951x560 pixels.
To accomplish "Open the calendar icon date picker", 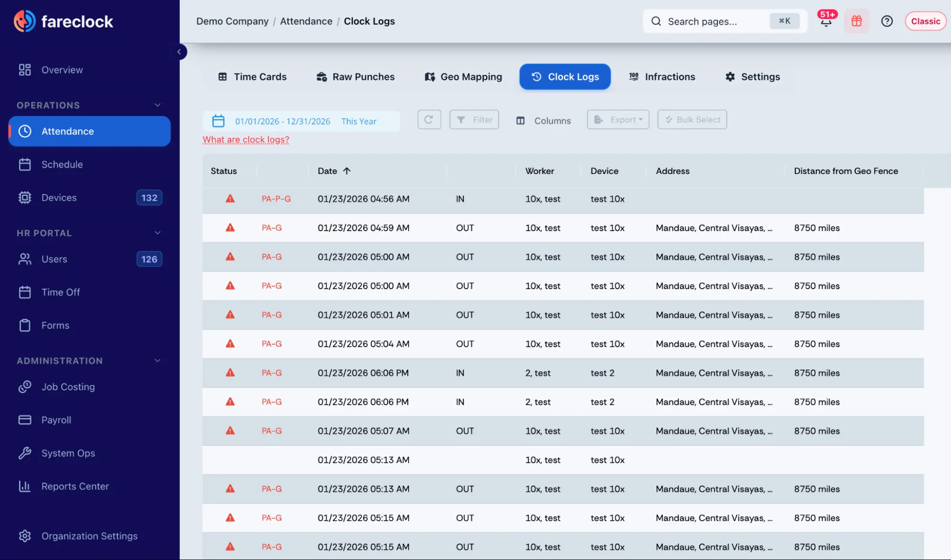I will (218, 121).
